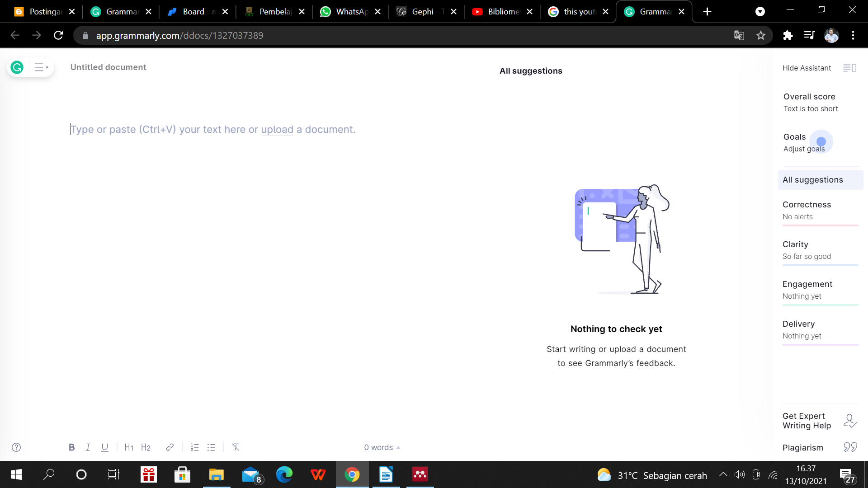Open Microsoft Edge from taskbar
This screenshot has height=488, width=868.
pyautogui.click(x=284, y=474)
